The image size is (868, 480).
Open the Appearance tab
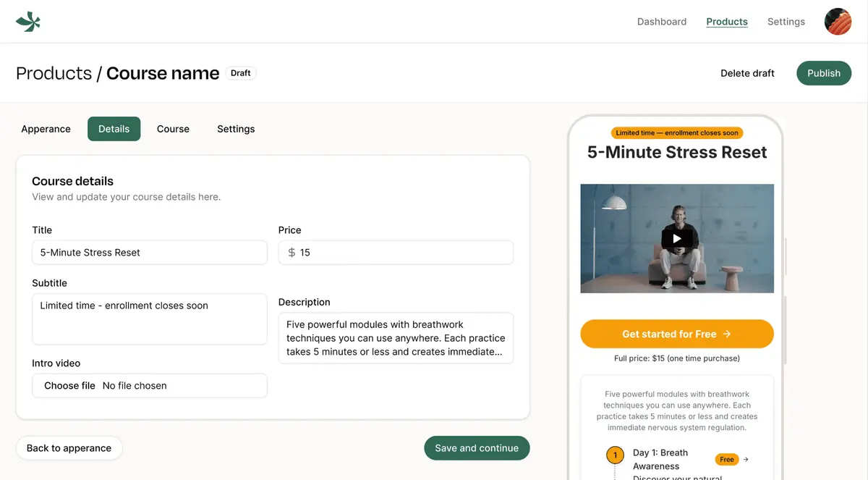tap(46, 128)
